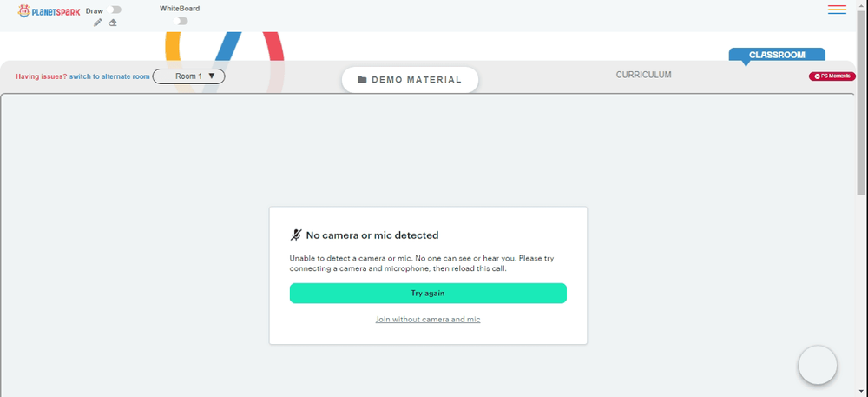Image resolution: width=868 pixels, height=397 pixels.
Task: Click the arrow beside Room 1
Action: tap(212, 76)
